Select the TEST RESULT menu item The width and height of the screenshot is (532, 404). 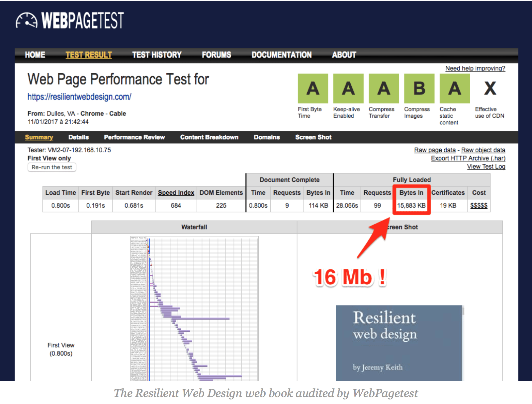(89, 55)
